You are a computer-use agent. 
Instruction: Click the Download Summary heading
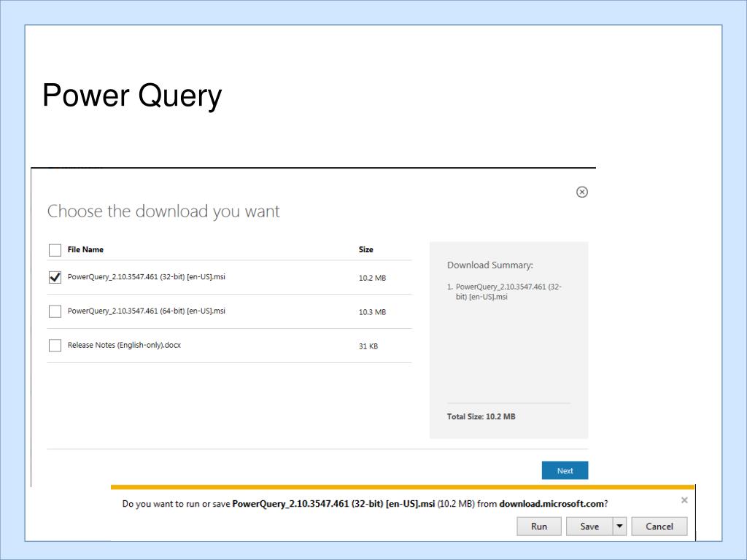pyautogui.click(x=489, y=265)
